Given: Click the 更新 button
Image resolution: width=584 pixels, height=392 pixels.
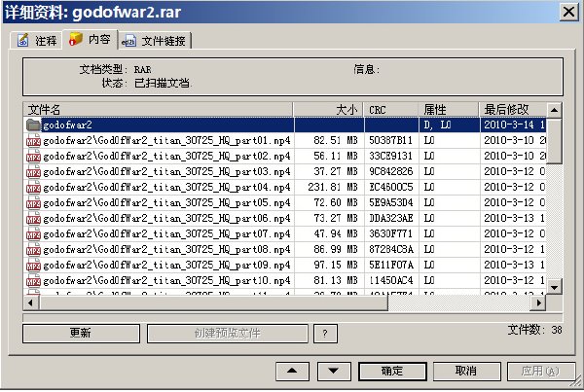Looking at the screenshot, I should (x=81, y=333).
